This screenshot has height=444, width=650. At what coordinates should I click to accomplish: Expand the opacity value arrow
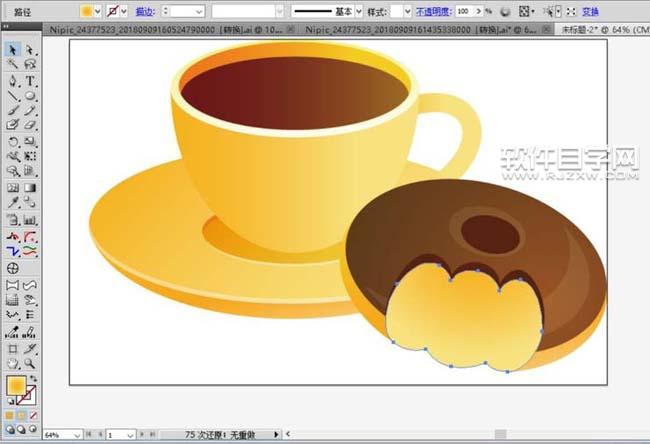[478, 12]
